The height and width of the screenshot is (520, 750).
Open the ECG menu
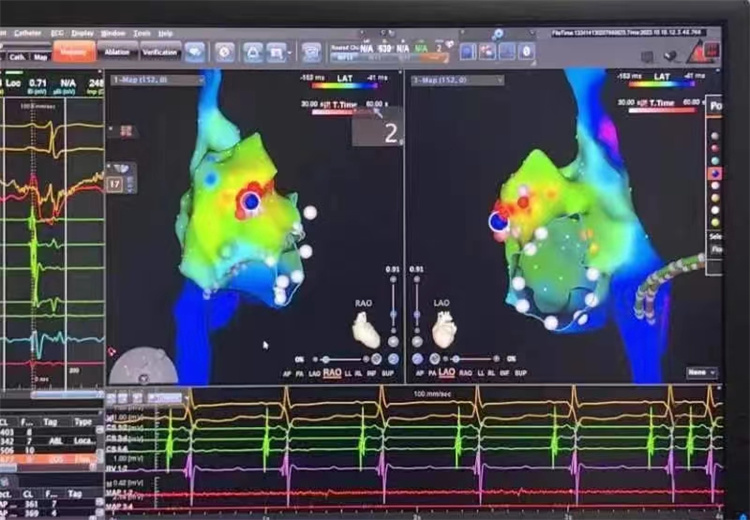pyautogui.click(x=57, y=33)
